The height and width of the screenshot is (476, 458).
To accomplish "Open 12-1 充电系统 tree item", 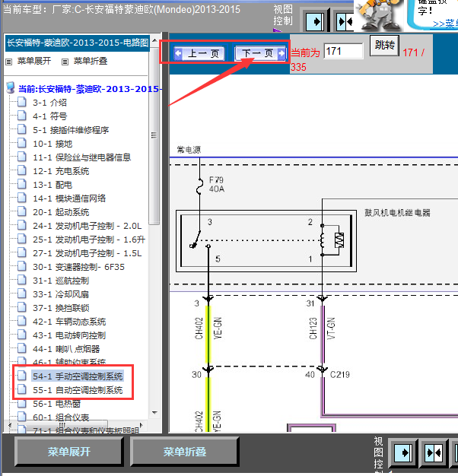I will pos(61,171).
